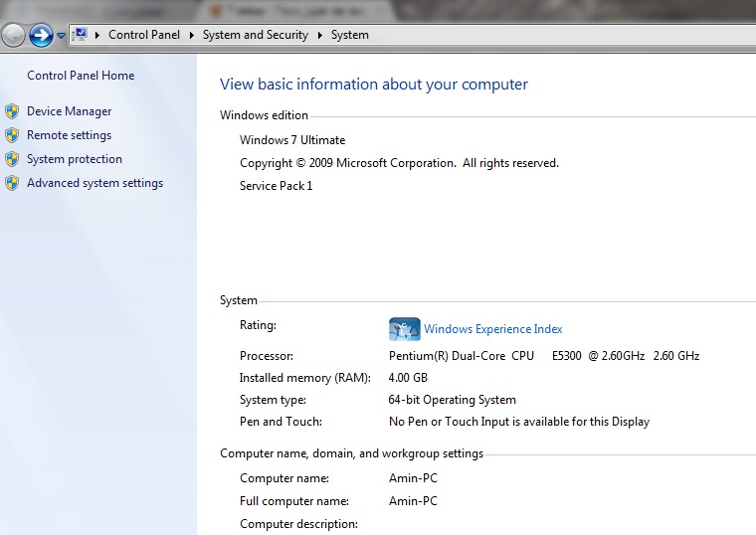Viewport: 756px width, 535px height.
Task: Click the Amin-PC value beside Full computer name
Action: (413, 501)
